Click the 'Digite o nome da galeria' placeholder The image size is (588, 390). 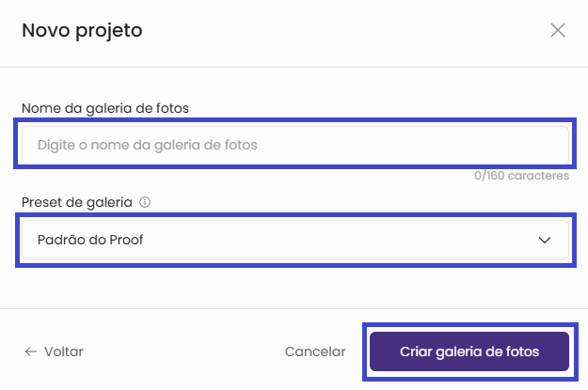click(x=147, y=145)
